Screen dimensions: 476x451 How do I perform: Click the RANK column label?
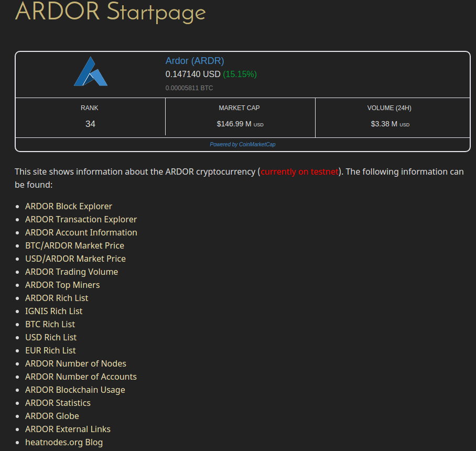pos(89,108)
